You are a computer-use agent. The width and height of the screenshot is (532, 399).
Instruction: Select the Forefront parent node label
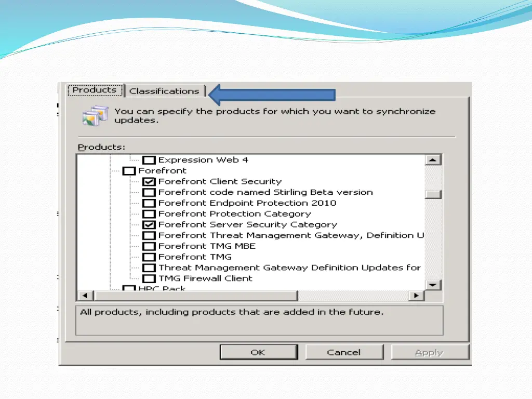coord(162,170)
